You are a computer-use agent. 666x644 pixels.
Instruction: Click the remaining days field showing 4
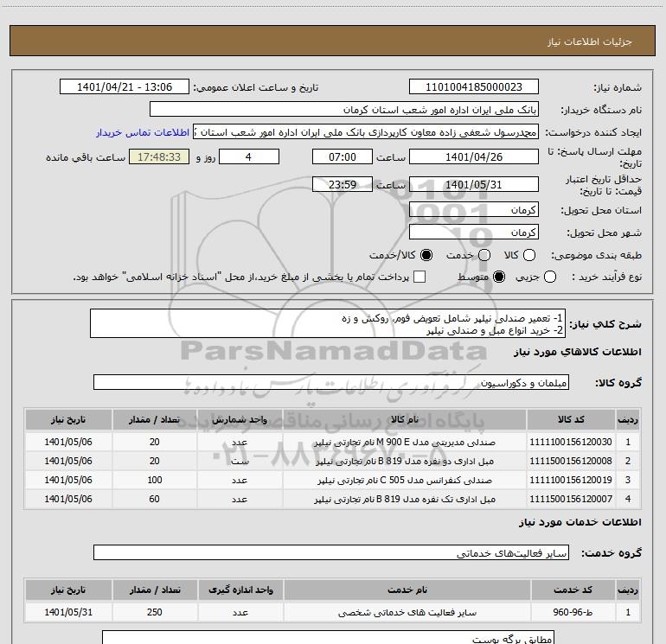click(x=249, y=156)
